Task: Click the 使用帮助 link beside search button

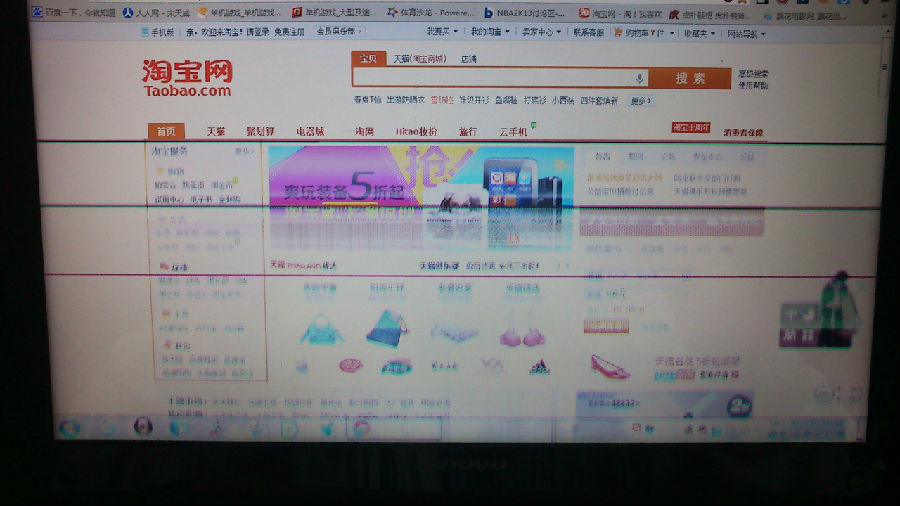Action: [x=753, y=85]
